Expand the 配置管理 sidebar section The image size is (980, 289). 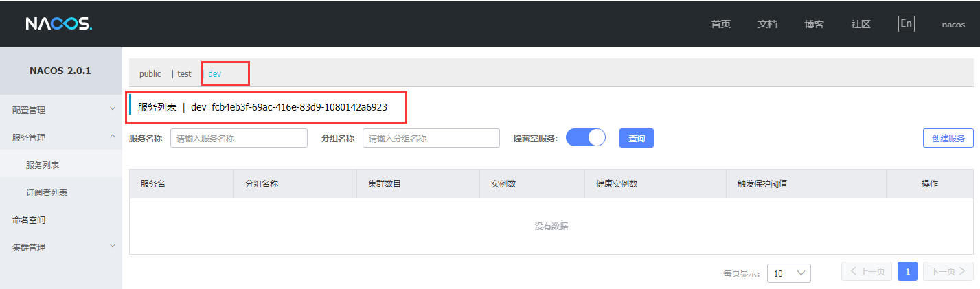coord(61,110)
